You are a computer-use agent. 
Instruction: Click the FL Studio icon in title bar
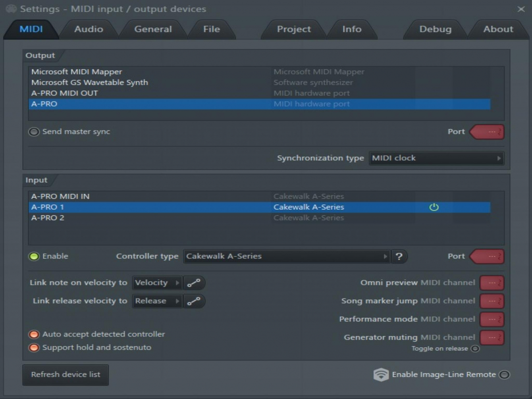coord(11,9)
